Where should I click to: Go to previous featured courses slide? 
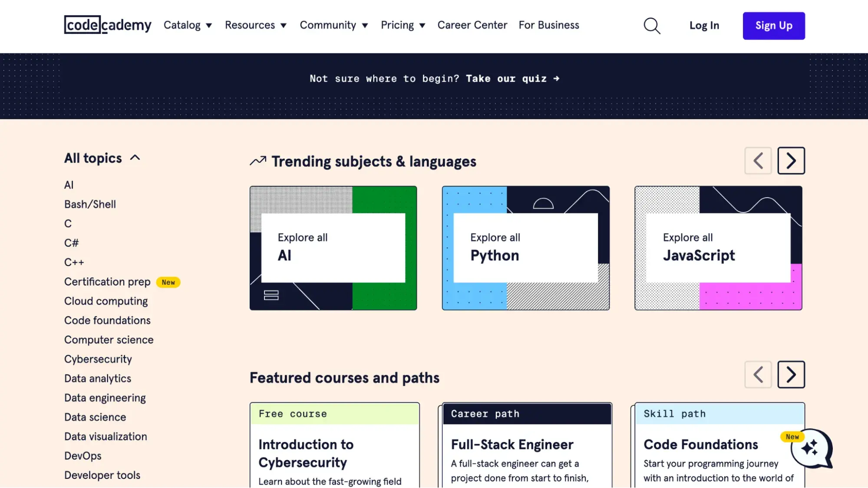pos(758,375)
